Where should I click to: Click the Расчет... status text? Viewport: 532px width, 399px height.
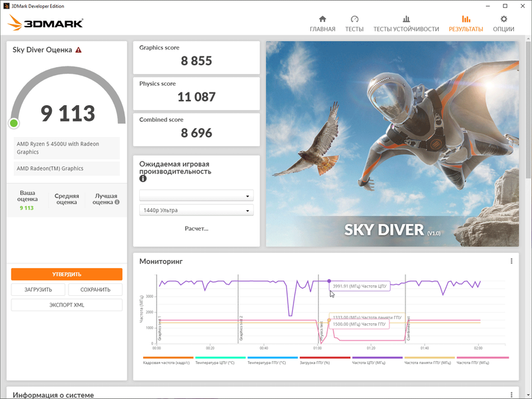click(x=196, y=229)
